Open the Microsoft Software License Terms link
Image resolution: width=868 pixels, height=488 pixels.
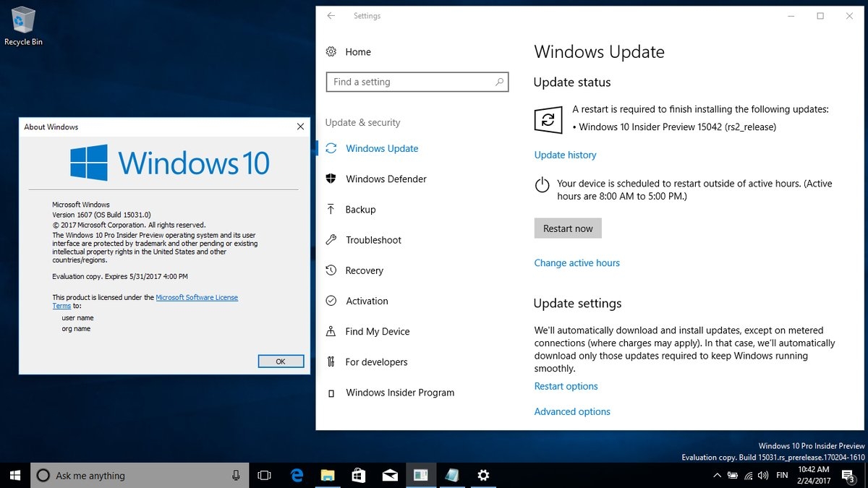click(197, 297)
